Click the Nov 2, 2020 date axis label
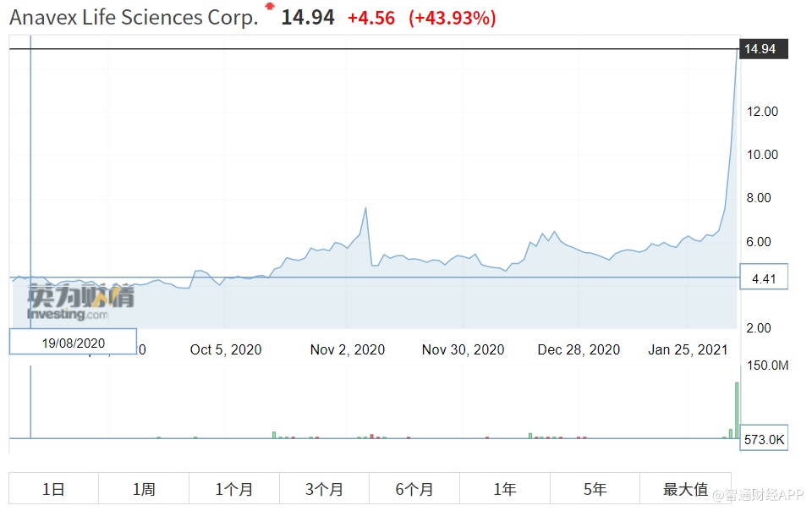The image size is (812, 511). pyautogui.click(x=348, y=349)
